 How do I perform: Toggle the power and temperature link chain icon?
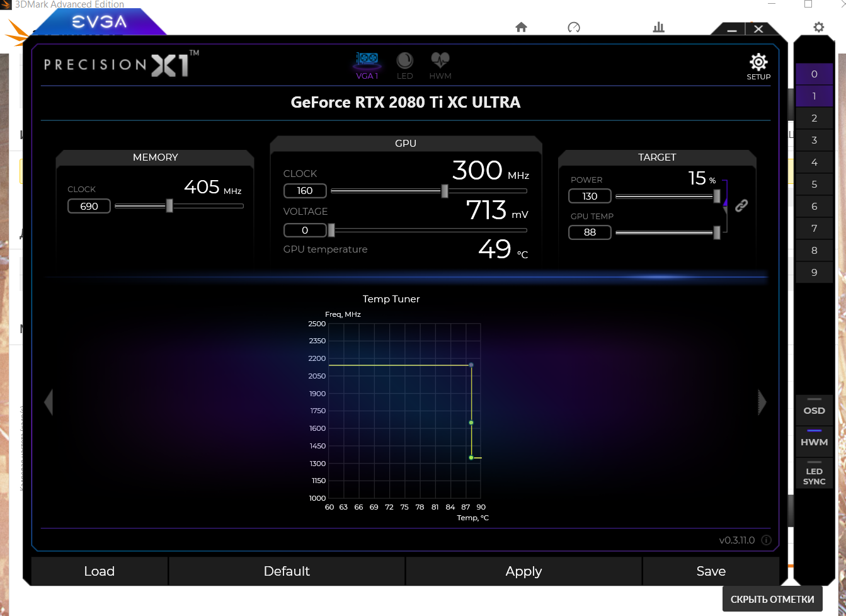[x=741, y=205]
